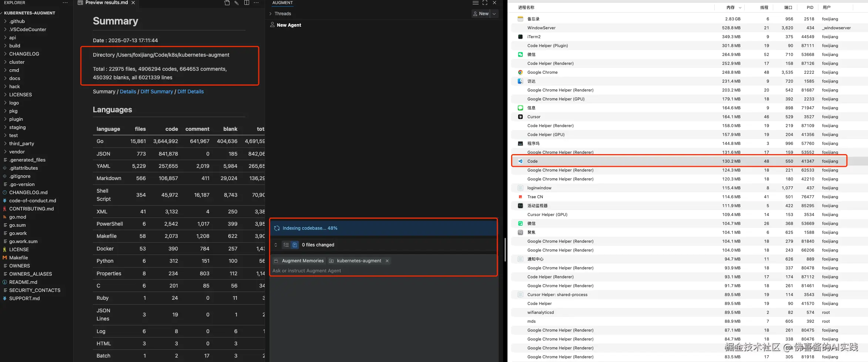Click the Google Chrome process icon

point(520,72)
